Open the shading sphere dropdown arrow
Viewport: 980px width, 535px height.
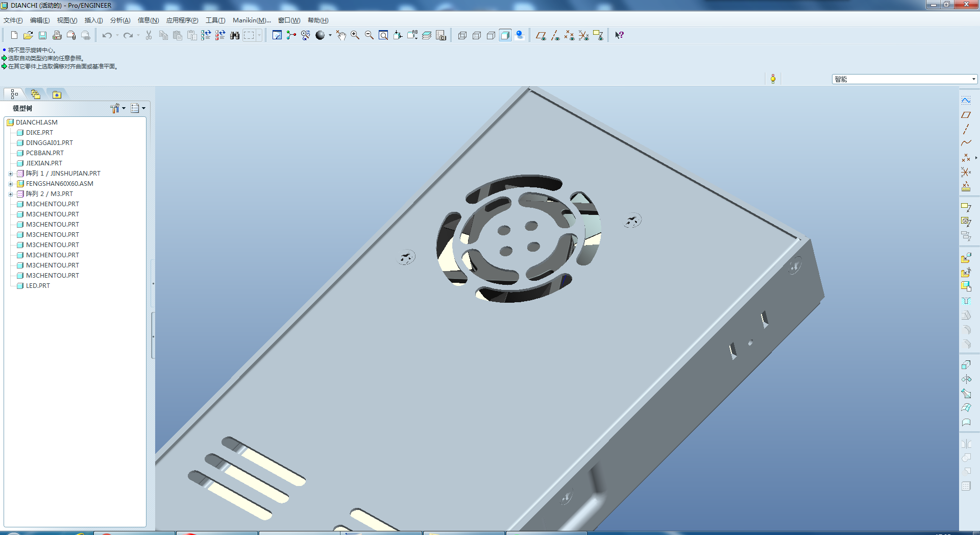point(330,35)
